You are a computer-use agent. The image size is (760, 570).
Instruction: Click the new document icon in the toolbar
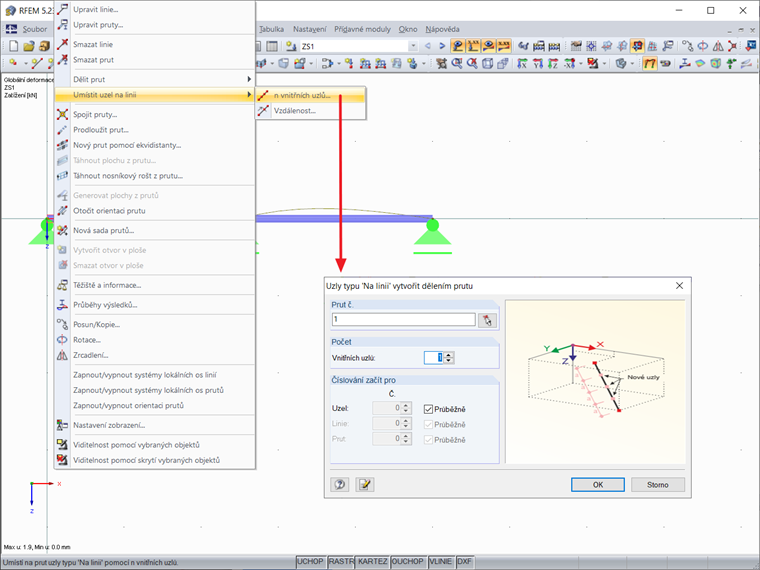(x=14, y=46)
